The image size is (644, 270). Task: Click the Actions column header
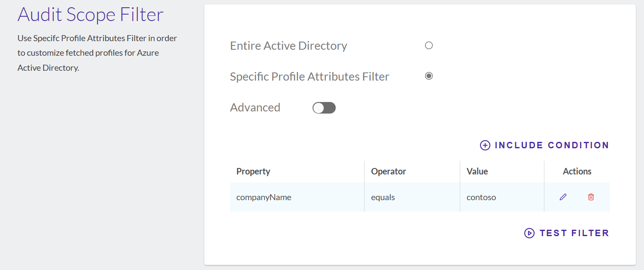point(577,171)
